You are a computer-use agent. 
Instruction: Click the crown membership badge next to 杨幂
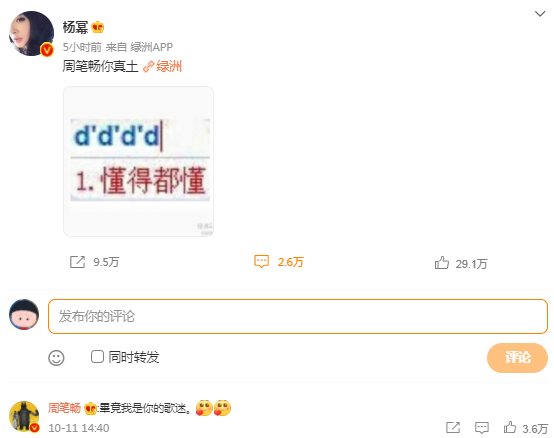pos(98,27)
